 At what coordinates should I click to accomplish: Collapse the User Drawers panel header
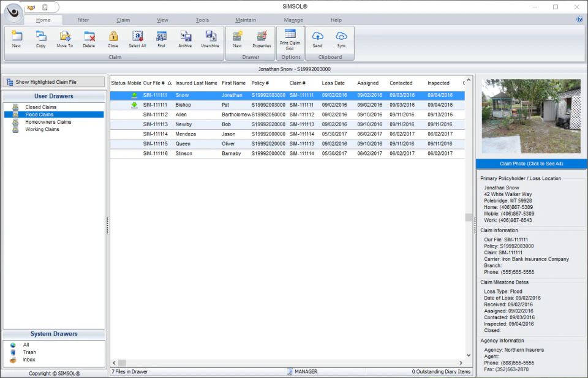[53, 96]
